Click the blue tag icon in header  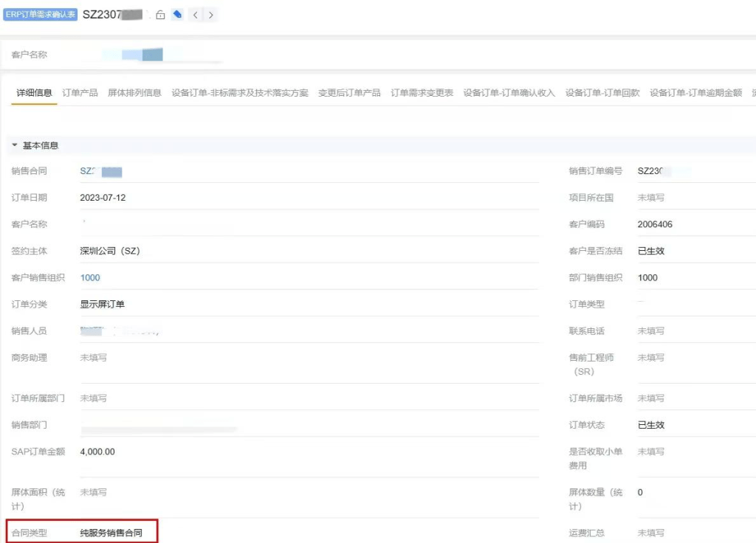point(177,15)
